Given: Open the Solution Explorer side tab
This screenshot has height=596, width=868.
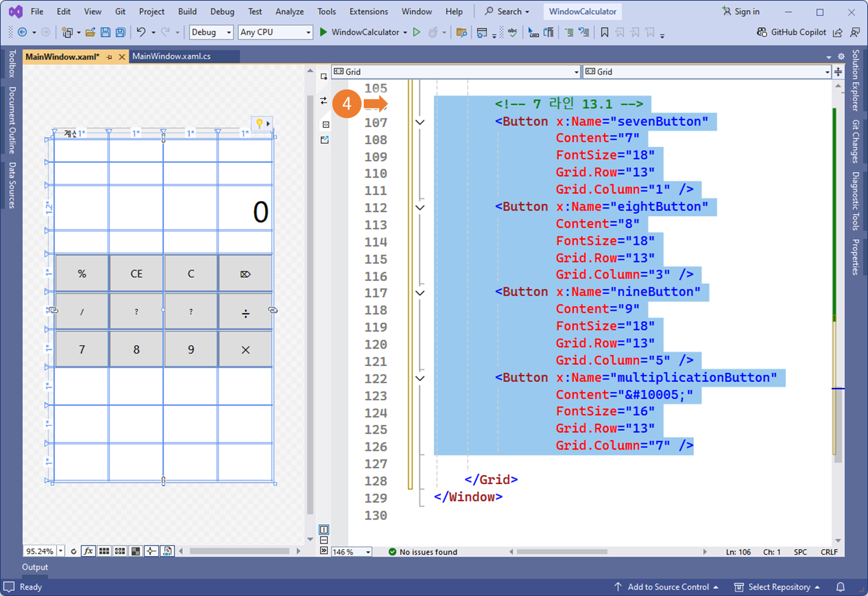Looking at the screenshot, I should [855, 80].
